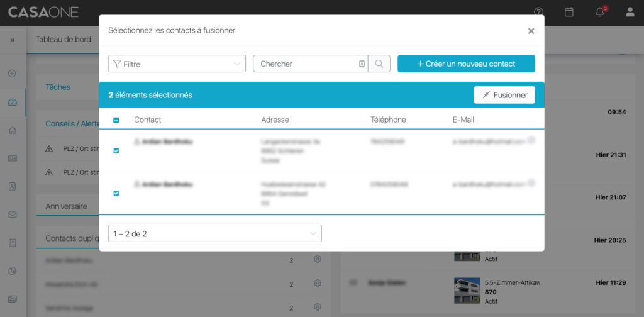The image size is (644, 317).
Task: Click the search magnifier icon
Action: 379,64
